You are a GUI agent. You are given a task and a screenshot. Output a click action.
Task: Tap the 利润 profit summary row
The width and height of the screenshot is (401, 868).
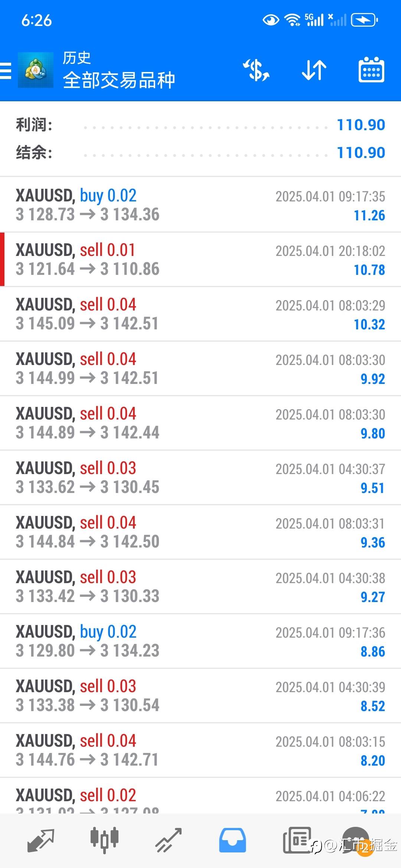click(x=200, y=125)
